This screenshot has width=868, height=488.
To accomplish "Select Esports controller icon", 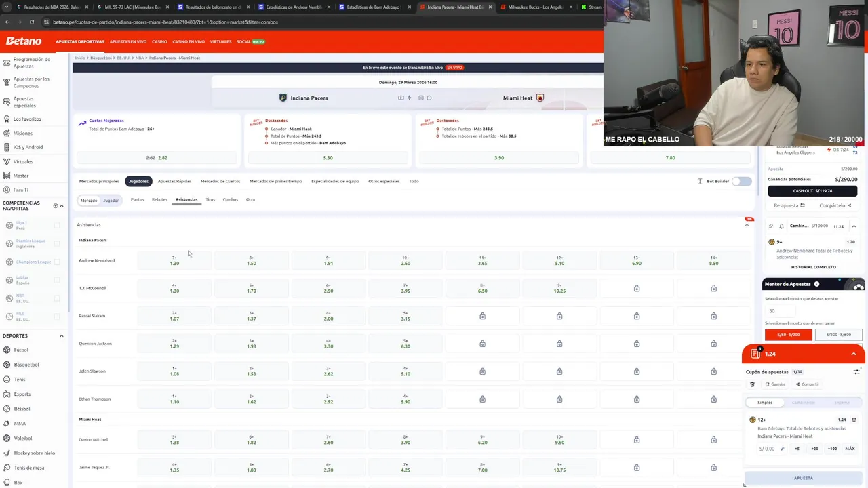I will tap(7, 394).
